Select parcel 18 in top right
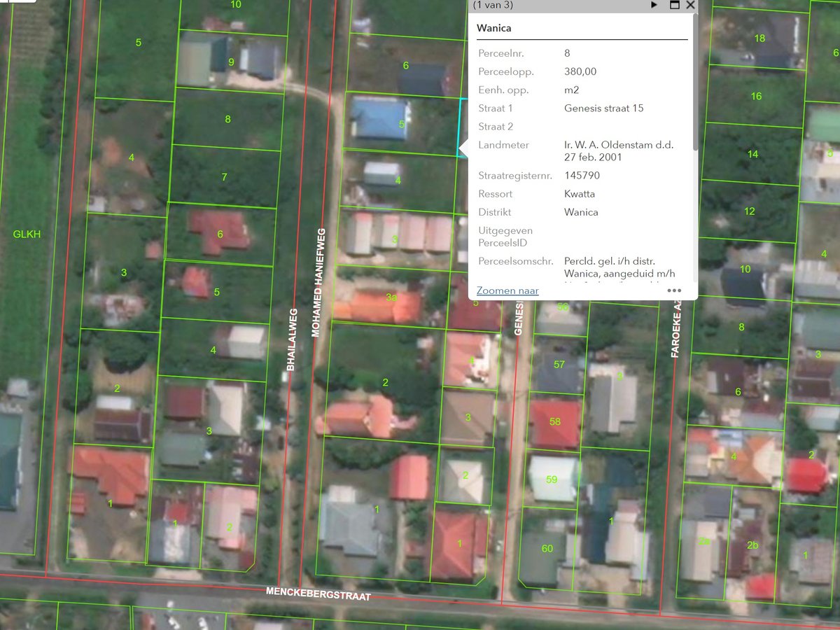The image size is (840, 630). (x=759, y=38)
